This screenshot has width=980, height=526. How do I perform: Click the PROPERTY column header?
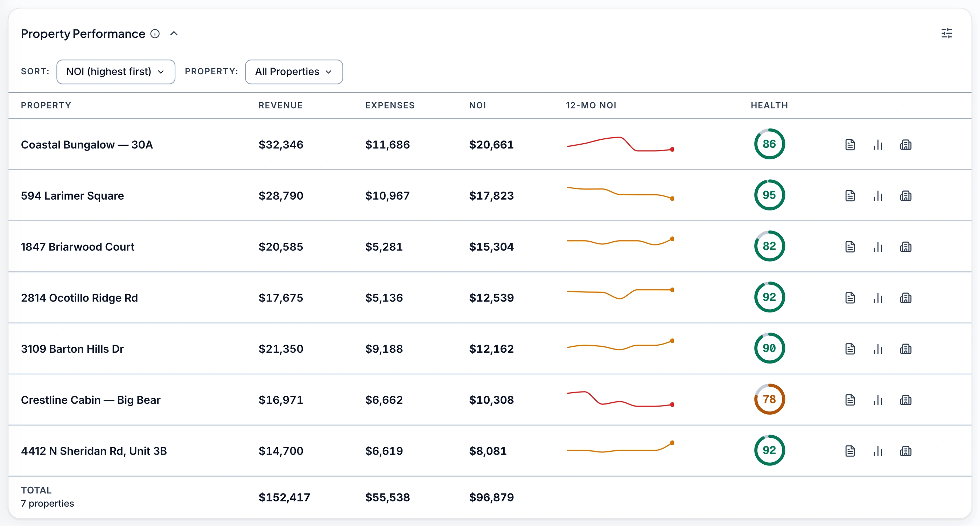coord(46,105)
